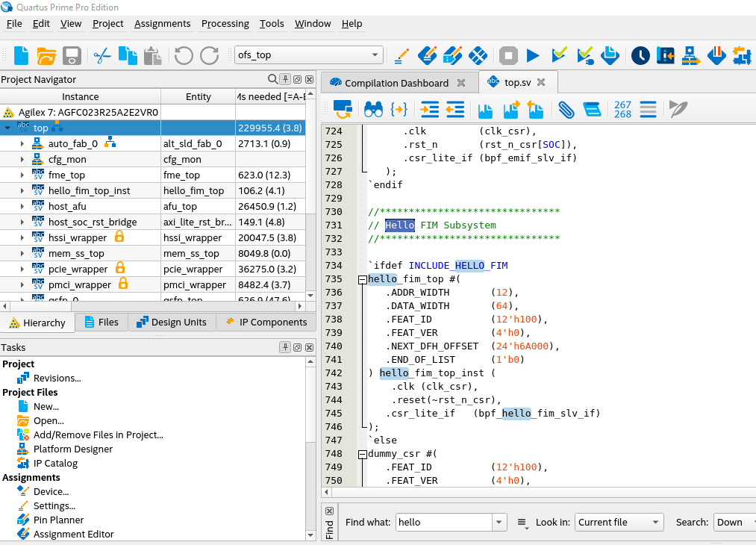Click the increase indent icon in editor toolbar
756x545 pixels.
[430, 110]
